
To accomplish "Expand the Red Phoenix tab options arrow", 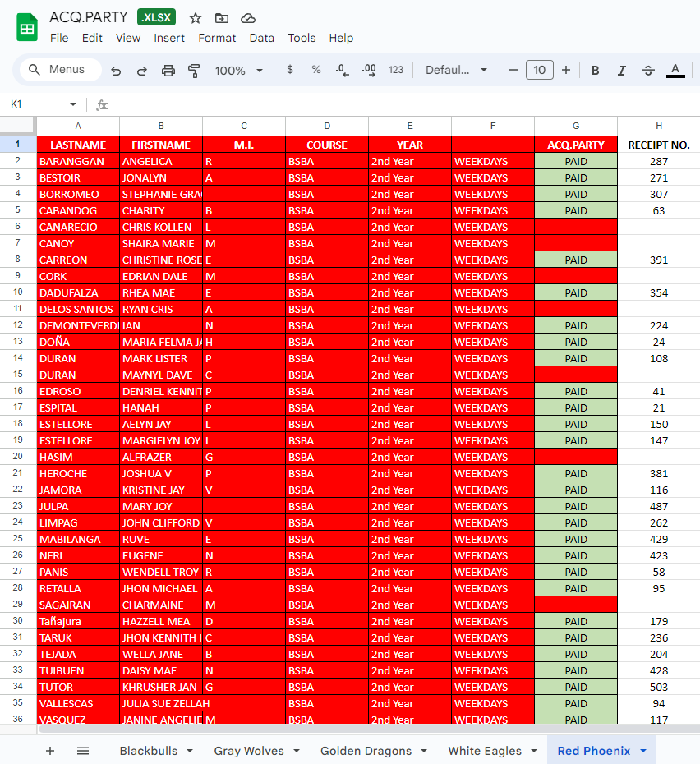I will [x=643, y=751].
